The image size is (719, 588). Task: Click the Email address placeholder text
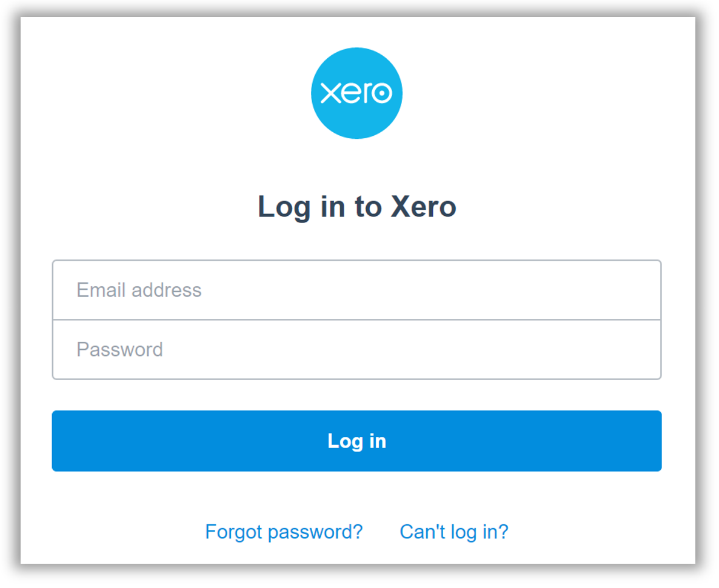coord(139,290)
